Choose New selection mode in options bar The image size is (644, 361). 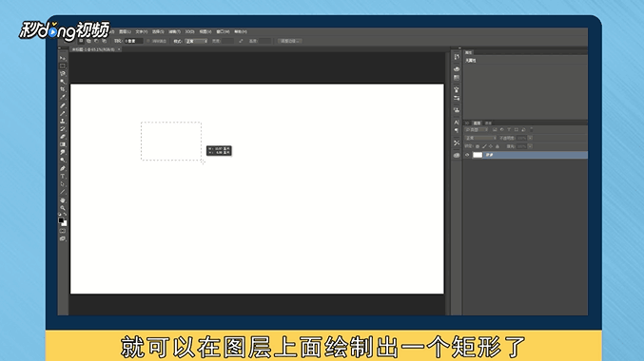[x=81, y=41]
